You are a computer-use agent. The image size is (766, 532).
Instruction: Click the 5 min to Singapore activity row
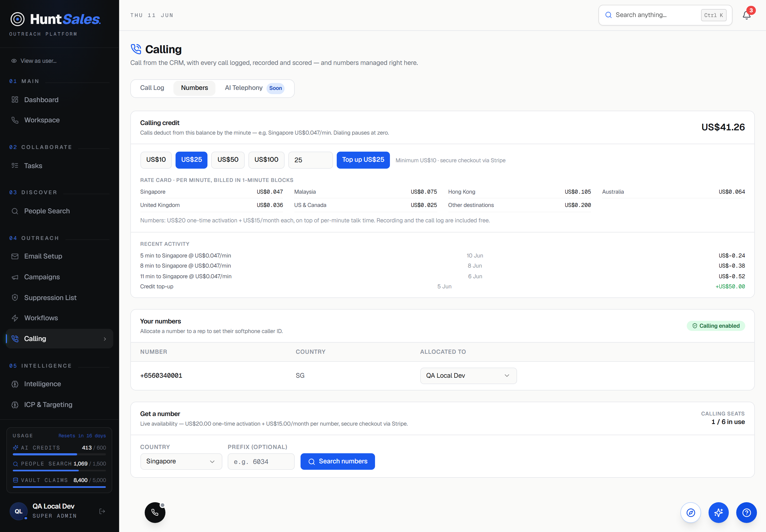442,256
